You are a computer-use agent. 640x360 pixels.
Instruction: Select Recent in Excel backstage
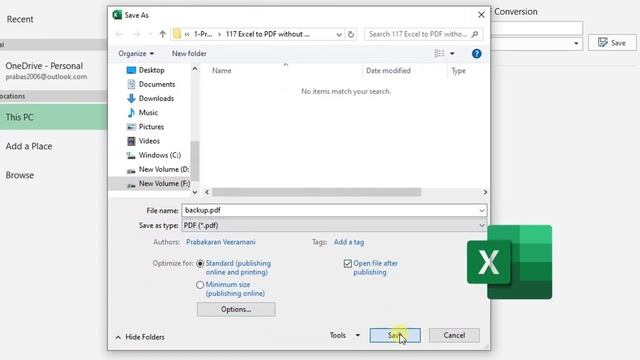pos(20,19)
